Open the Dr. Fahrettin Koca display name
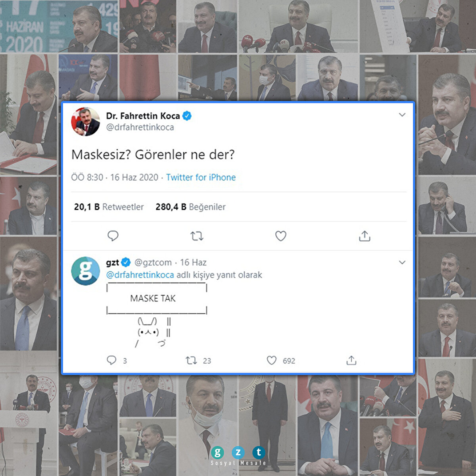Screen dimensions: 476x476 143,116
